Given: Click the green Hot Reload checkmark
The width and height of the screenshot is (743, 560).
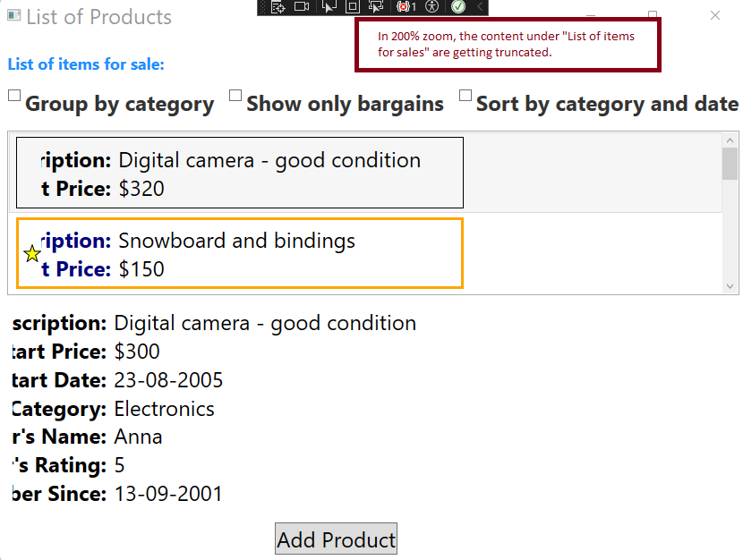Looking at the screenshot, I should 457,6.
